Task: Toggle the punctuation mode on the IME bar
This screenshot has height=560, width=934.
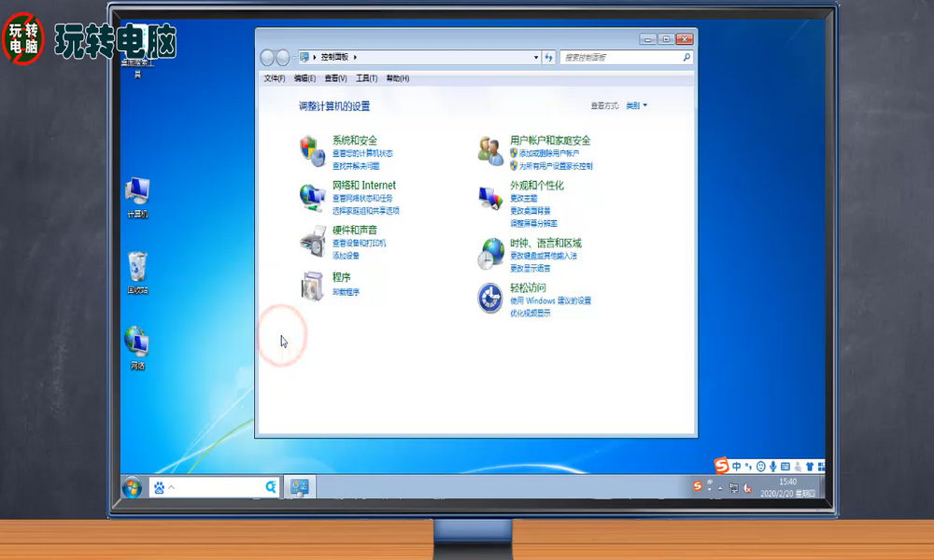Action: click(749, 467)
